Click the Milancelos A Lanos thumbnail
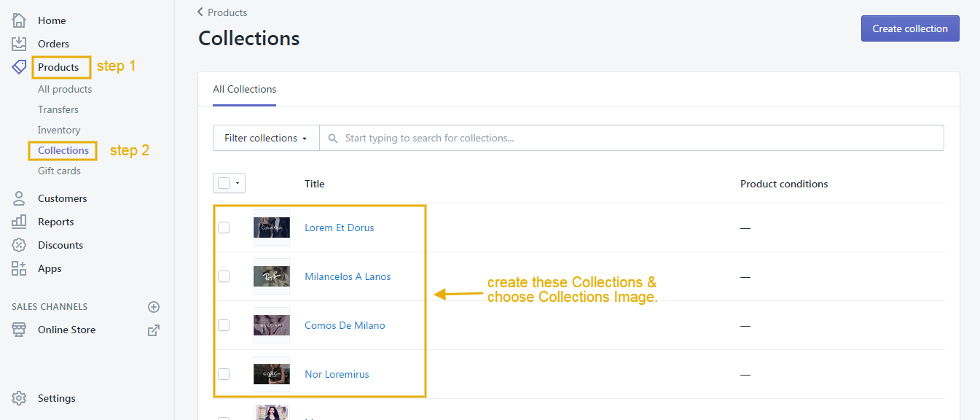 272,276
